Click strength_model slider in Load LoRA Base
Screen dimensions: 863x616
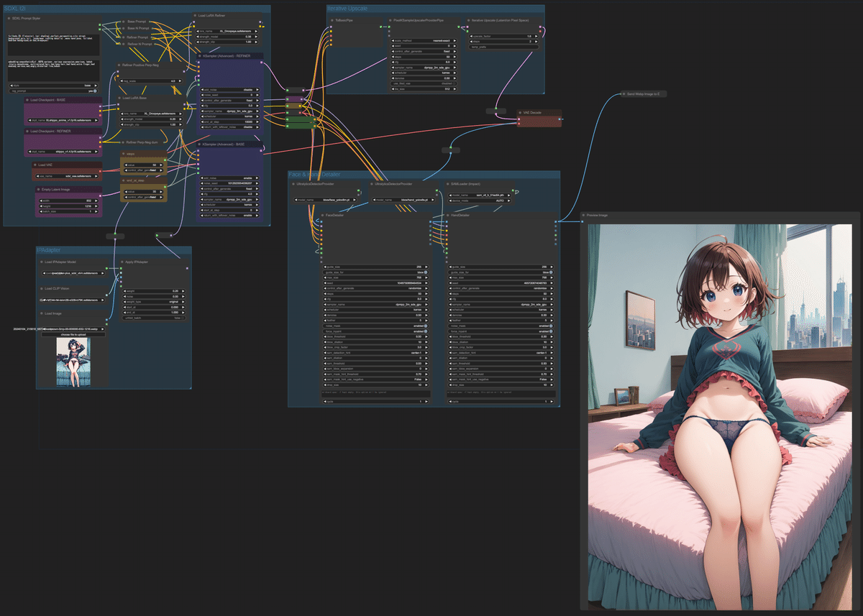click(x=151, y=119)
